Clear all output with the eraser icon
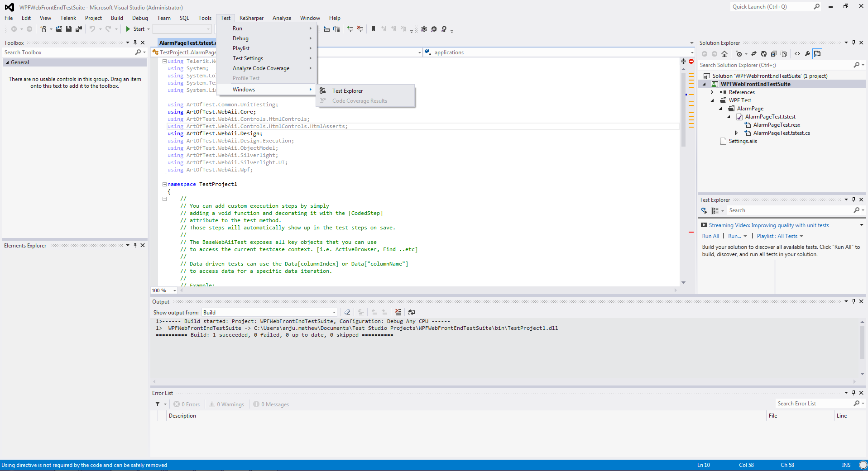This screenshot has width=868, height=471. pyautogui.click(x=347, y=312)
